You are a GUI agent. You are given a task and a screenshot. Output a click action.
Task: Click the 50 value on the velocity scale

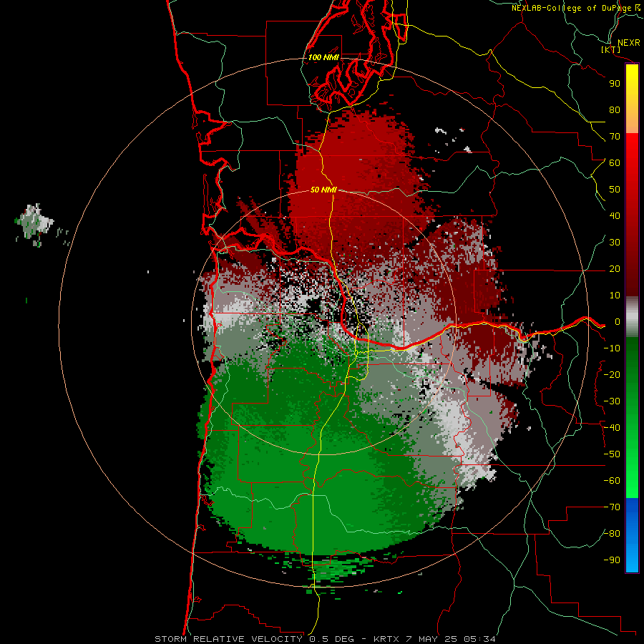[x=615, y=190]
